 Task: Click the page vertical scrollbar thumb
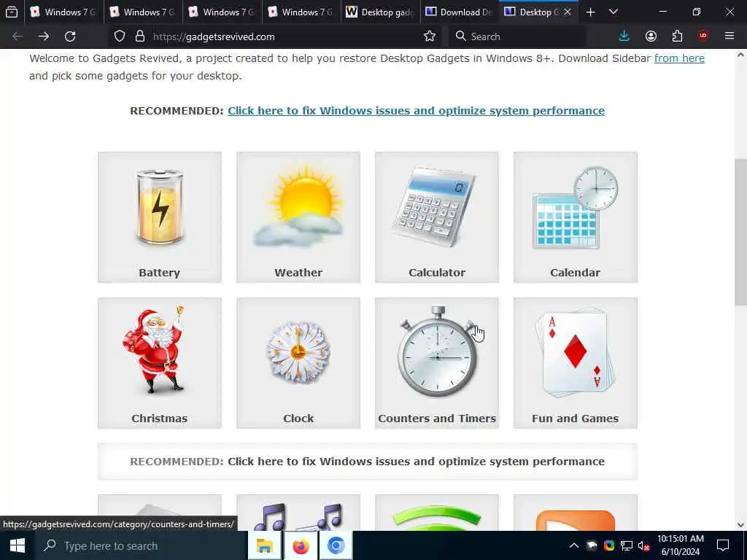[x=740, y=232]
